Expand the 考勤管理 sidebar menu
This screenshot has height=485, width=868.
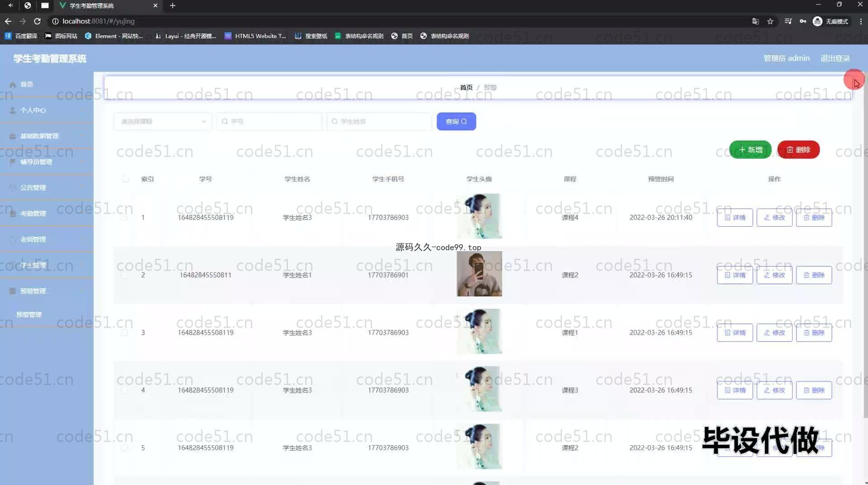[33, 214]
